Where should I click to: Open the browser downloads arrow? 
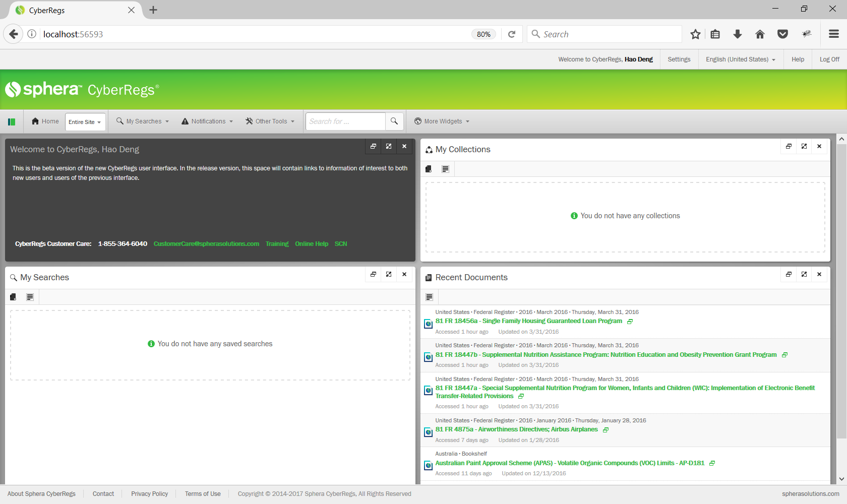coord(738,34)
